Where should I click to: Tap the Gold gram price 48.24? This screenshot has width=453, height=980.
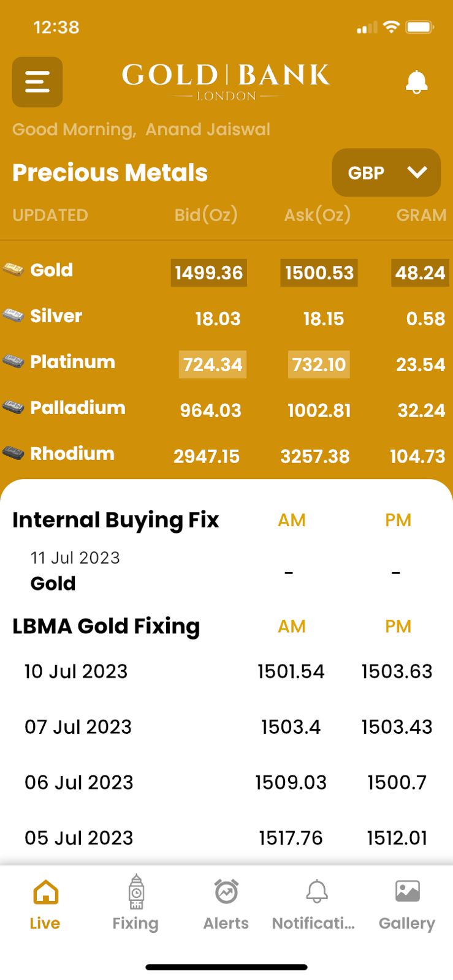(420, 273)
